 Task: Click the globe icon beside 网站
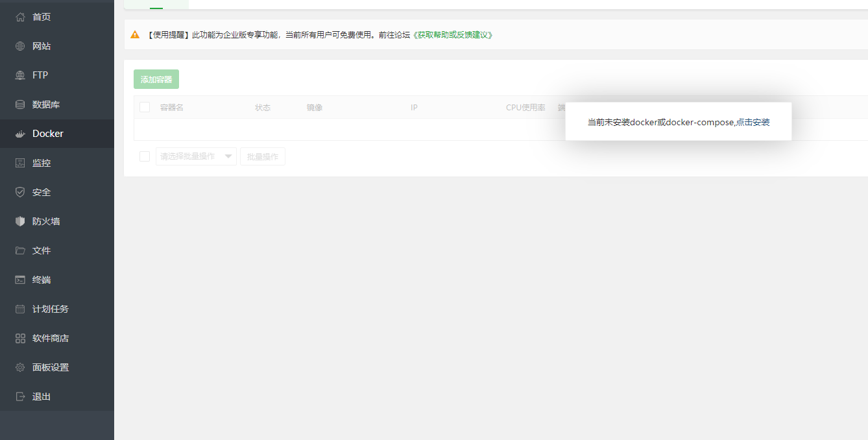[x=20, y=46]
